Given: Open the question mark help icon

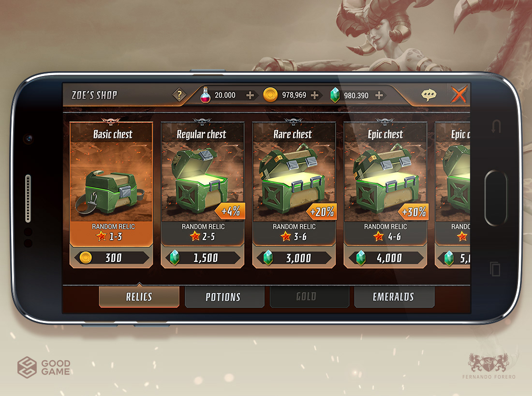Looking at the screenshot, I should (179, 95).
